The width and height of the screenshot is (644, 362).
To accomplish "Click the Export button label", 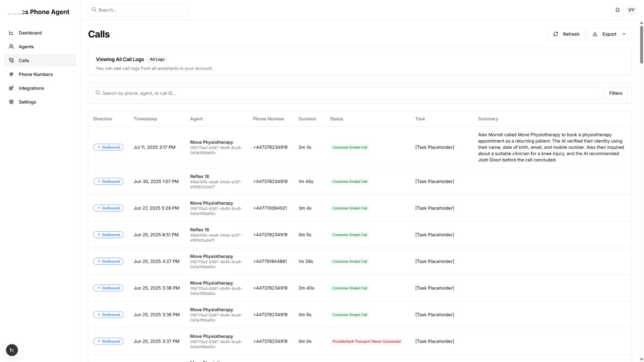I will tap(609, 34).
